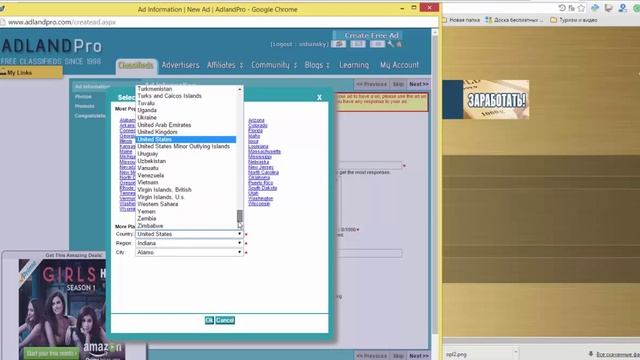This screenshot has height=360, width=640.
Task: Choose Turkmenistan from the country list
Action: tap(186, 89)
